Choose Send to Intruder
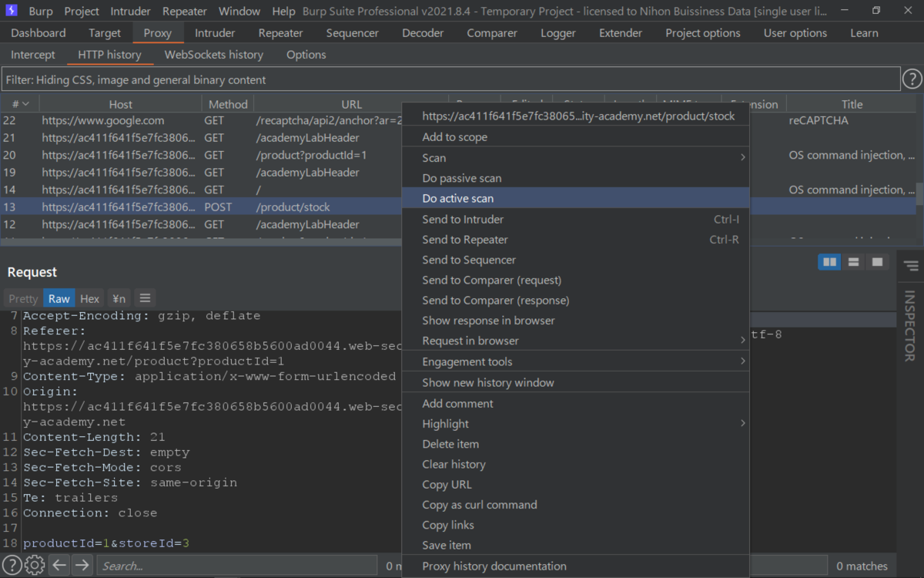The height and width of the screenshot is (578, 924). tap(576, 219)
